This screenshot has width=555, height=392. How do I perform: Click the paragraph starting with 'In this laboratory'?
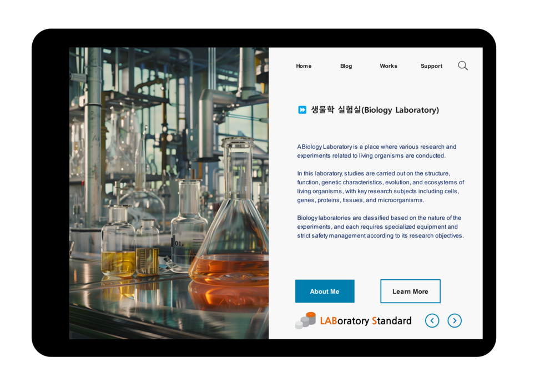[x=380, y=187]
